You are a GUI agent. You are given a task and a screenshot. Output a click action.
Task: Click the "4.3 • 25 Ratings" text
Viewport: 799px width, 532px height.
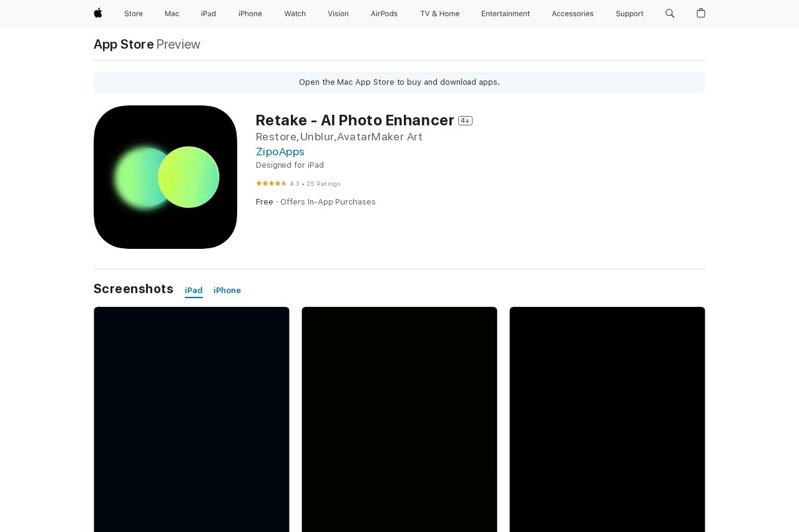click(315, 184)
